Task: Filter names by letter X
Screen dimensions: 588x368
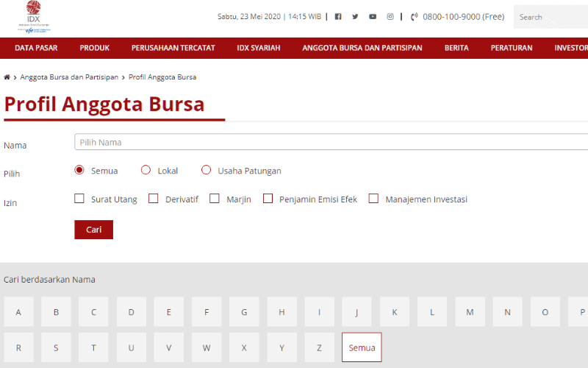Action: (x=244, y=347)
